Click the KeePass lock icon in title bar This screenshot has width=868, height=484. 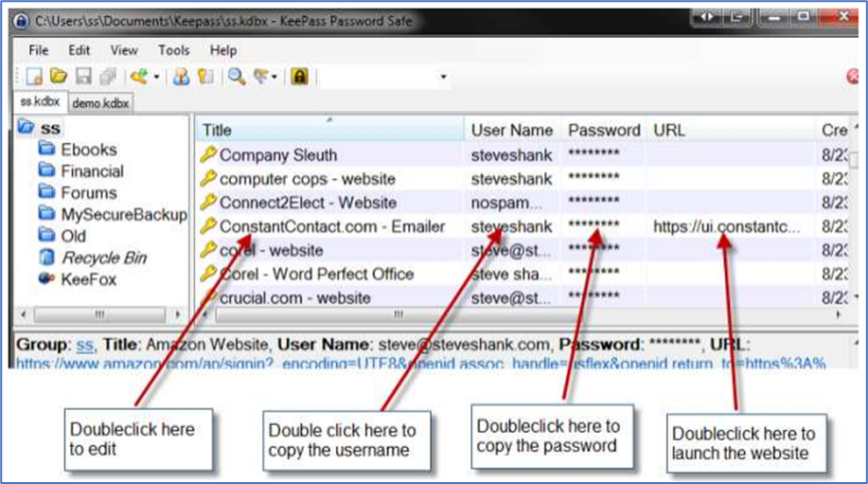click(x=21, y=21)
